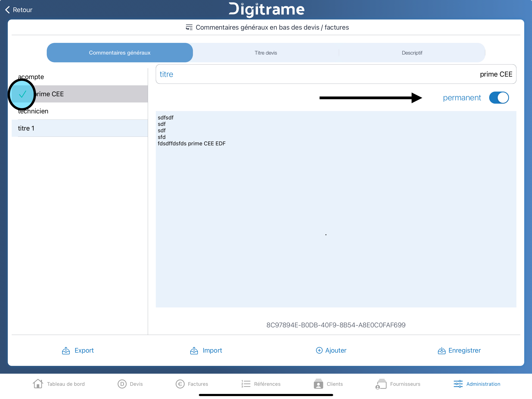Click the Enregistrer save icon
532x399 pixels.
tap(442, 351)
